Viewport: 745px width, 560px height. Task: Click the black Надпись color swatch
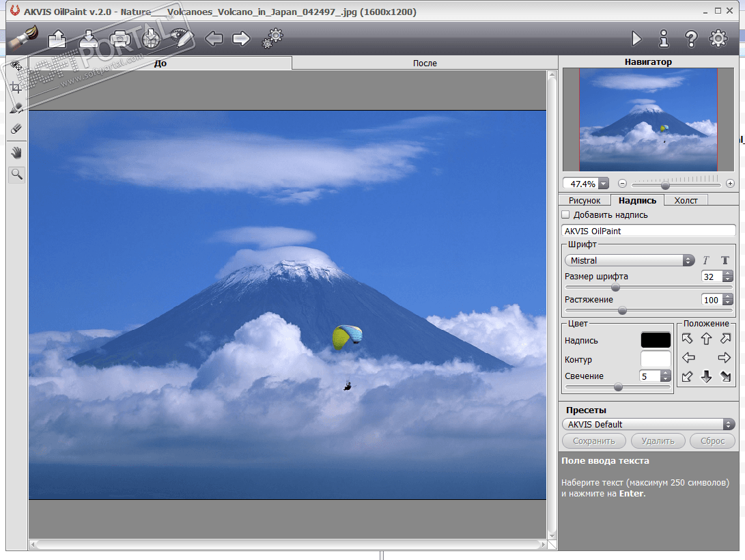[x=656, y=340]
